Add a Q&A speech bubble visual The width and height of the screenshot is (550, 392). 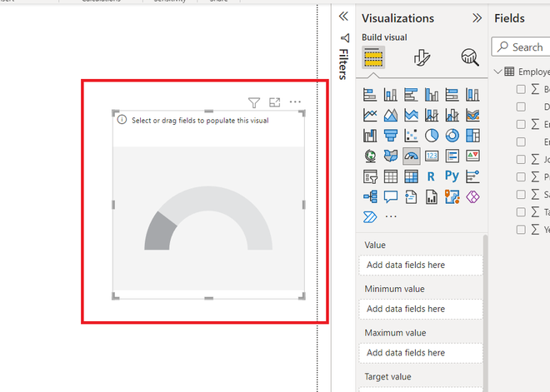391,196
